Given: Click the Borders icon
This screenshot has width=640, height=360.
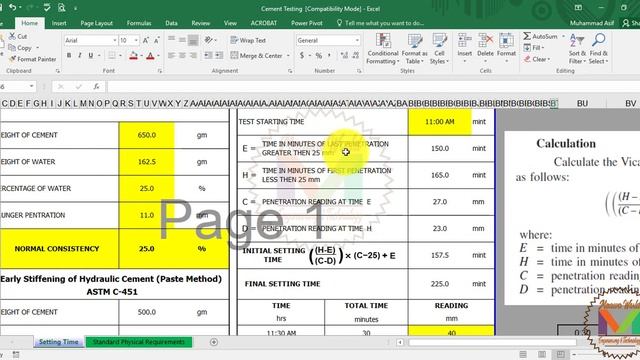Looking at the screenshot, I should click(x=111, y=56).
